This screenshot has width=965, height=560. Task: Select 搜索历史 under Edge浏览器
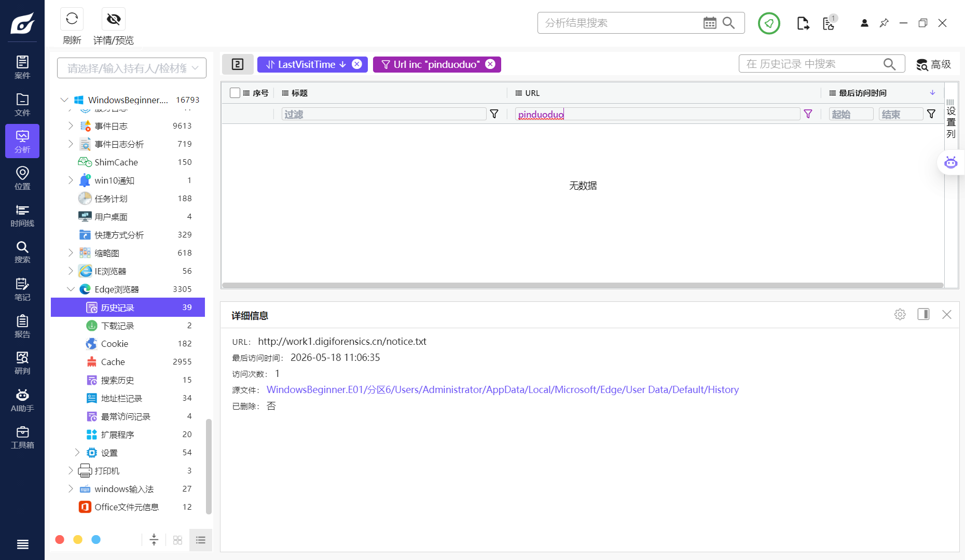pos(128,380)
